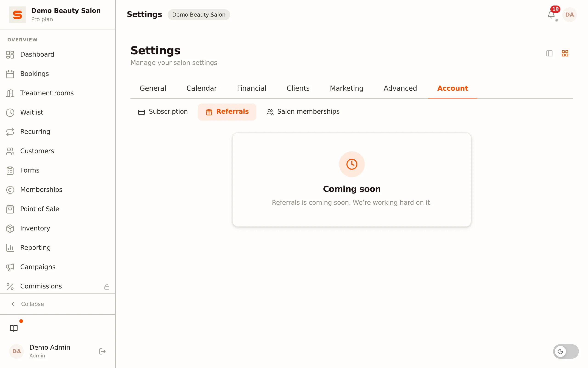Click 'Manage your salon settings' subtitle
The image size is (588, 368).
click(174, 63)
